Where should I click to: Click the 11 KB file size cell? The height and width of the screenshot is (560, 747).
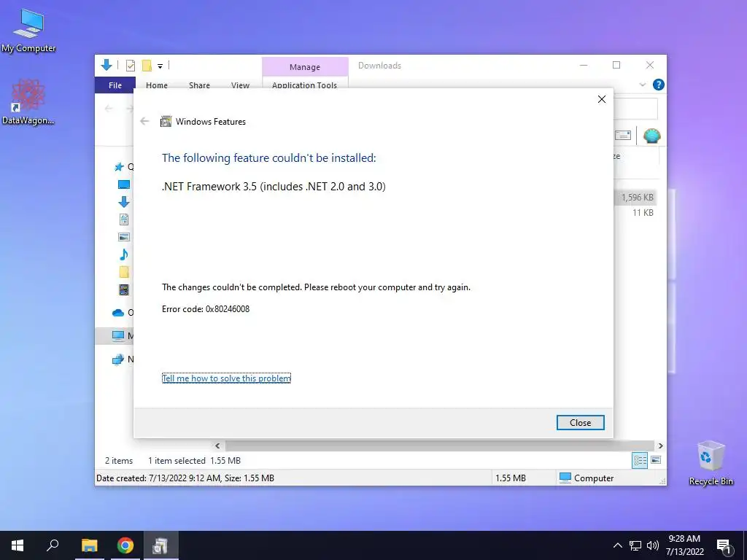tap(643, 213)
